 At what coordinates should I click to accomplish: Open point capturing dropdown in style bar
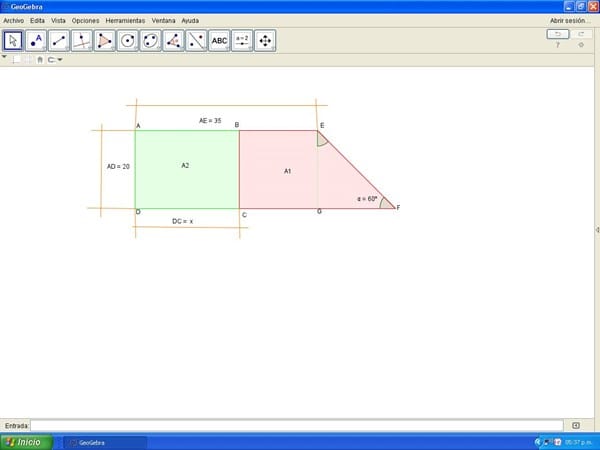click(55, 60)
